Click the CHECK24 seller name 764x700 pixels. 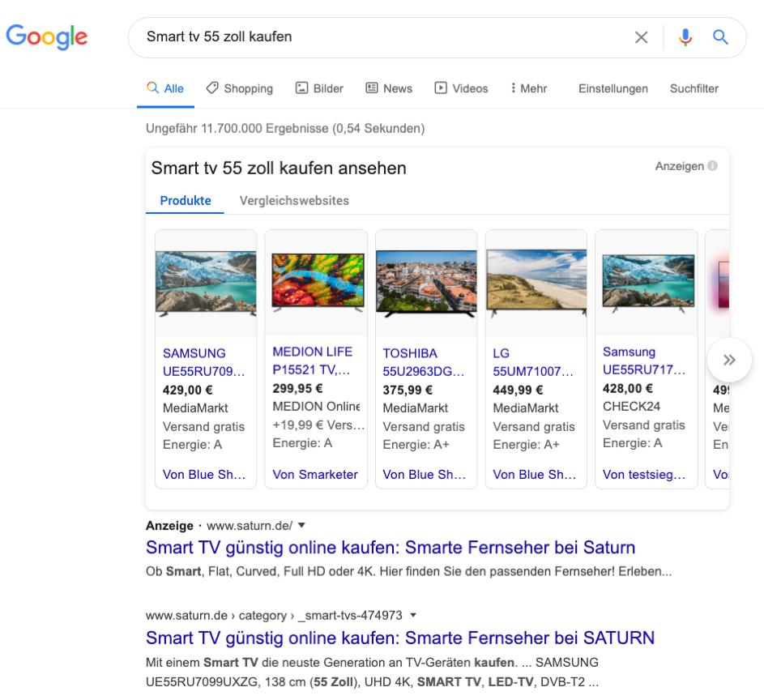click(631, 407)
